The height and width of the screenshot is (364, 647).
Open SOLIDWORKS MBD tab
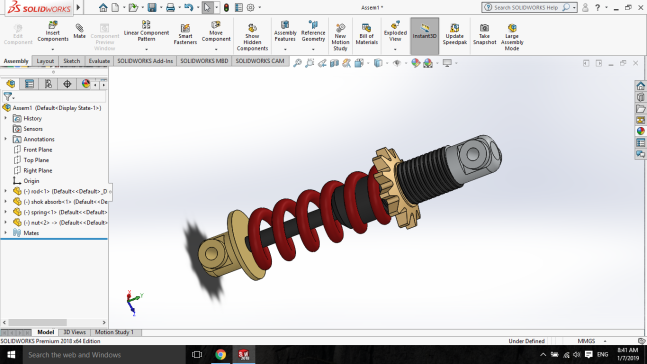pos(204,61)
